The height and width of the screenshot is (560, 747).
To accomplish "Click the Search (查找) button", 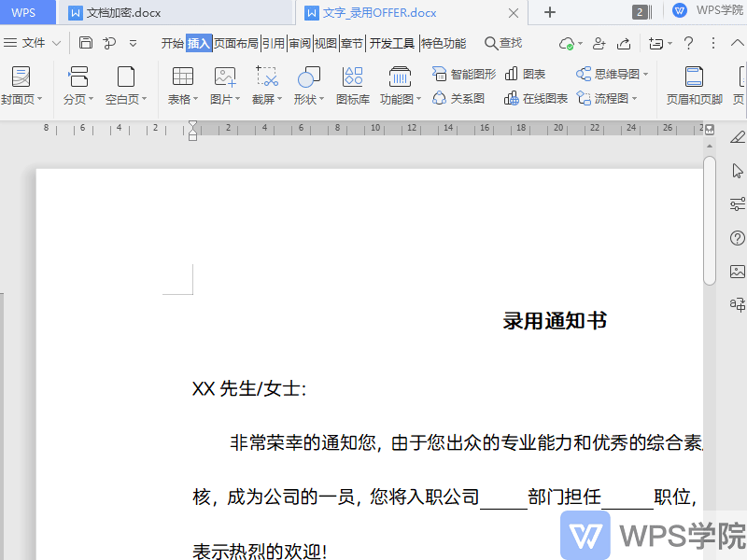I will (503, 43).
